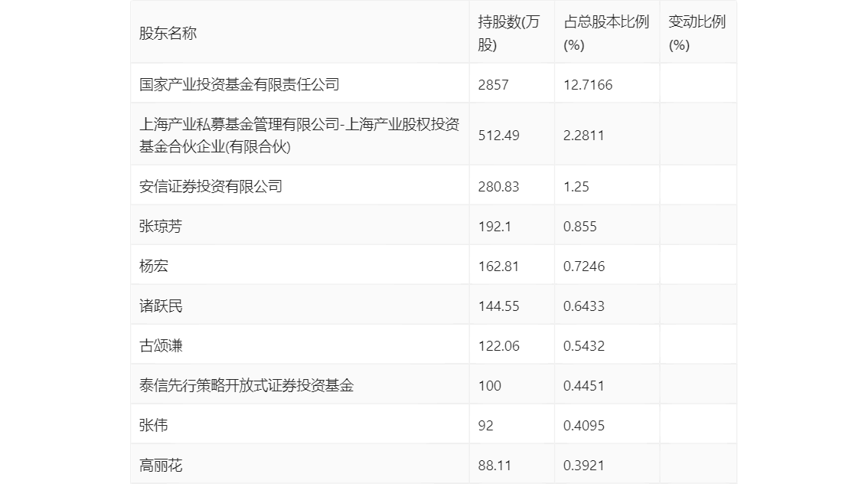Click percentage 2.2811

pyautogui.click(x=583, y=136)
